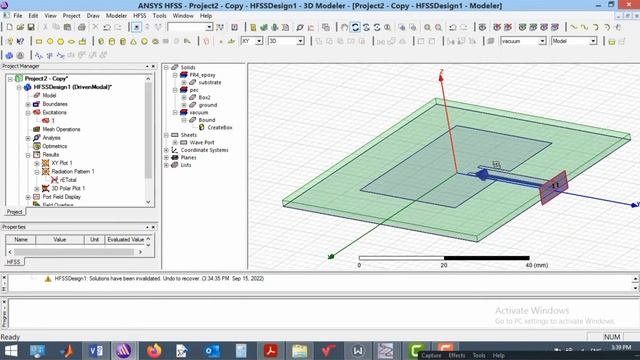Image resolution: width=640 pixels, height=360 pixels.
Task: Open the Modeler menu
Action: tap(116, 16)
